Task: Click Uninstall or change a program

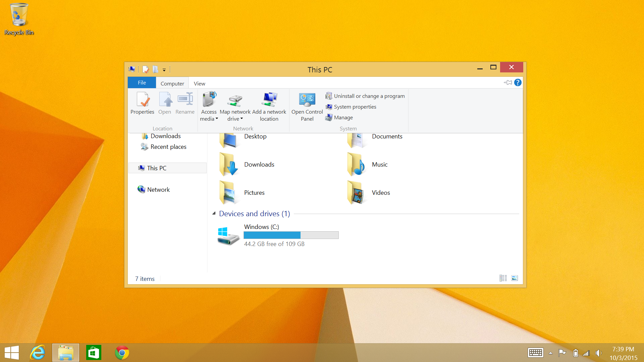Action: (365, 96)
